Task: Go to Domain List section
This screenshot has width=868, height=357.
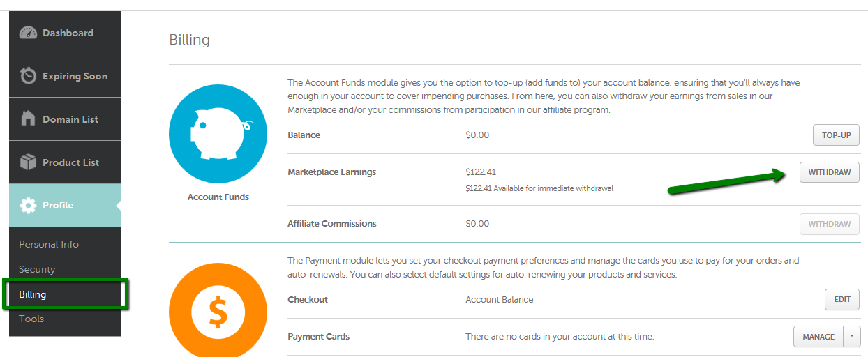Action: (70, 119)
